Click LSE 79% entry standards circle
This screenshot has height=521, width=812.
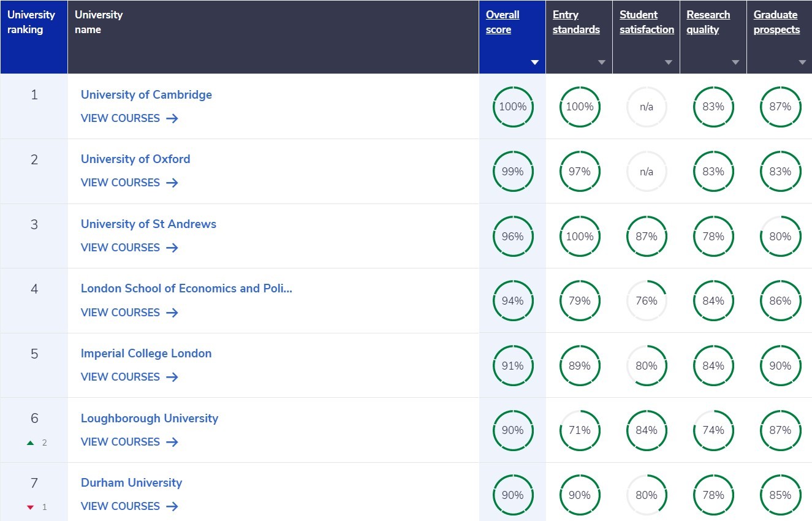pos(580,301)
